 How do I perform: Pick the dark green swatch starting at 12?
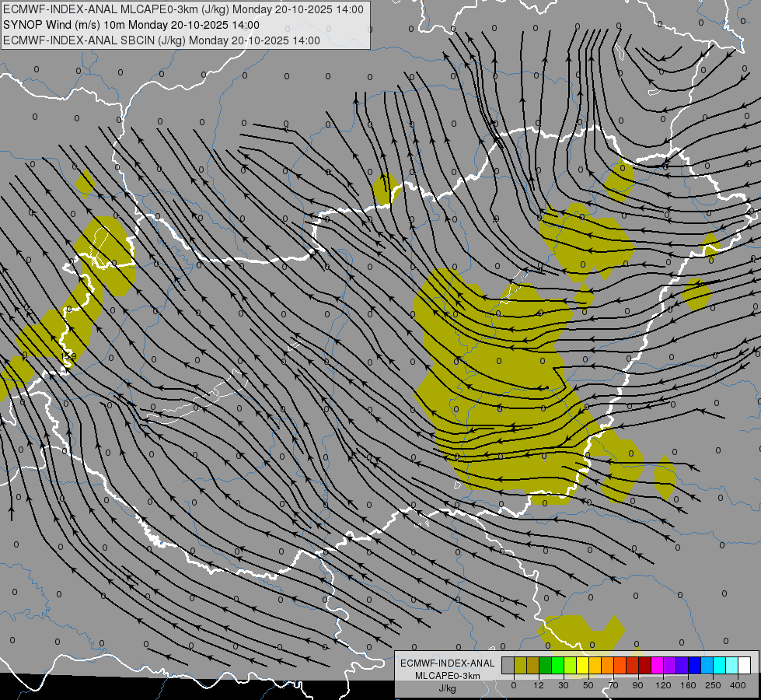click(x=545, y=665)
